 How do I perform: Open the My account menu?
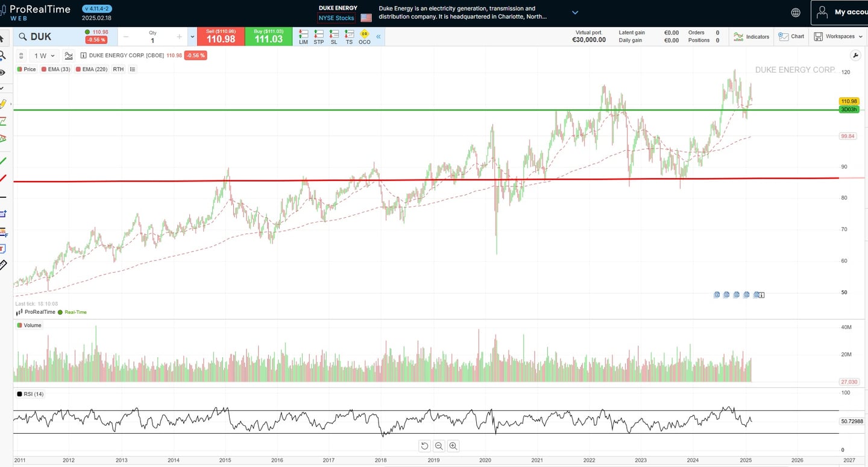pyautogui.click(x=844, y=12)
